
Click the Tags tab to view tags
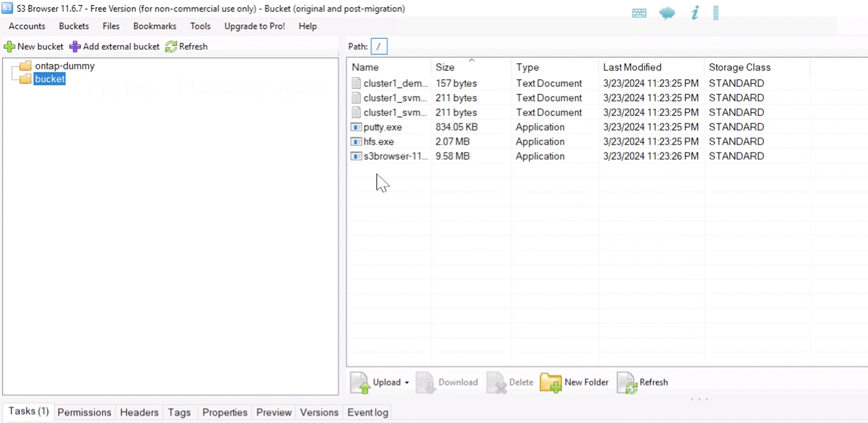(179, 412)
